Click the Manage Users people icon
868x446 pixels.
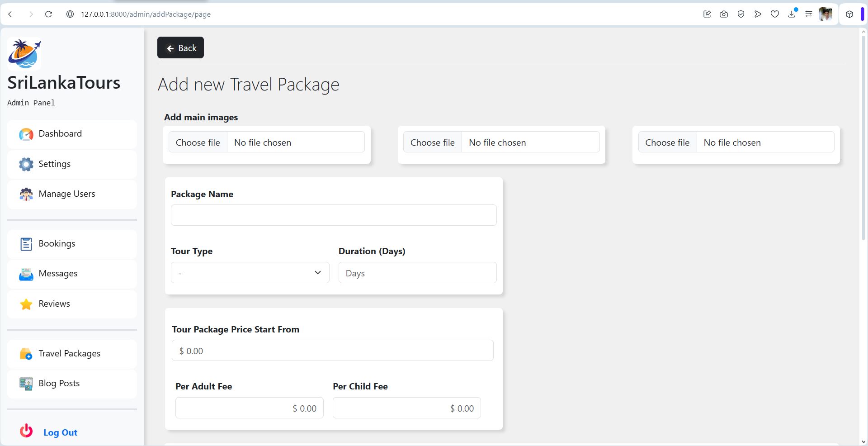(26, 194)
